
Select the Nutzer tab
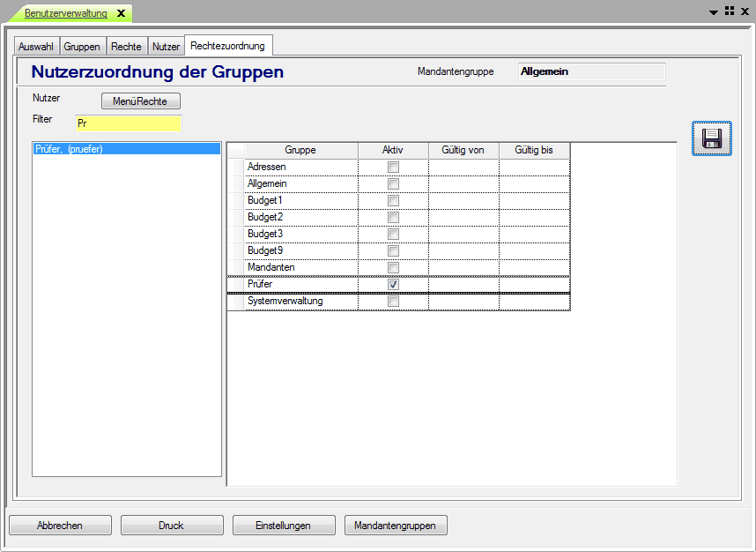click(x=166, y=46)
